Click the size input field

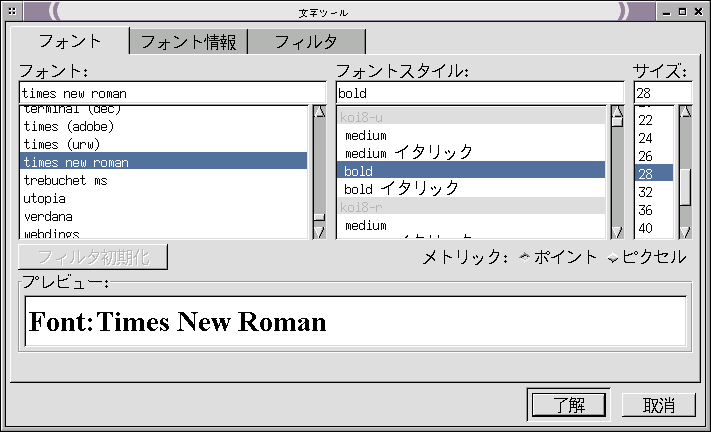pyautogui.click(x=663, y=93)
